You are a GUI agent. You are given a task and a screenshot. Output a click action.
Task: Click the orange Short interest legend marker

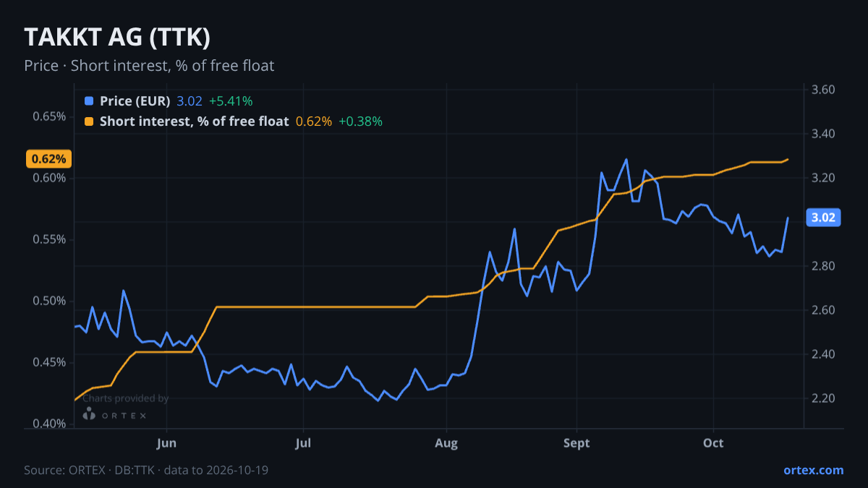(89, 121)
